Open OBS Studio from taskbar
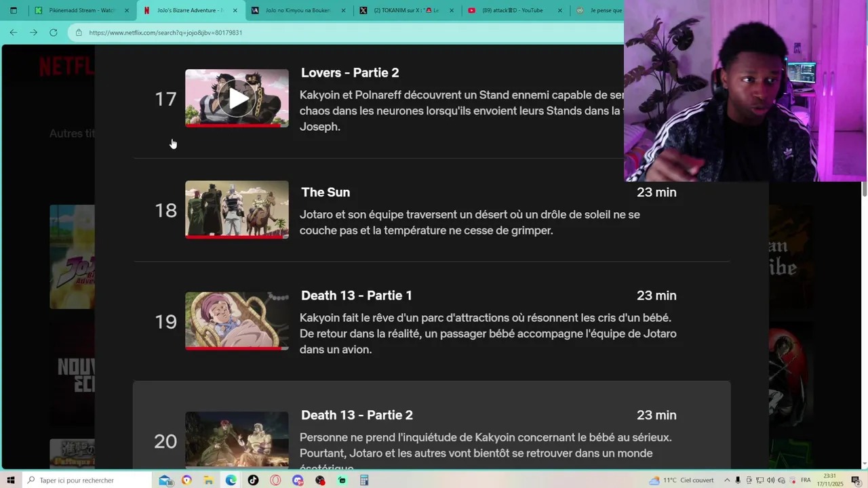The image size is (868, 488). click(x=320, y=480)
